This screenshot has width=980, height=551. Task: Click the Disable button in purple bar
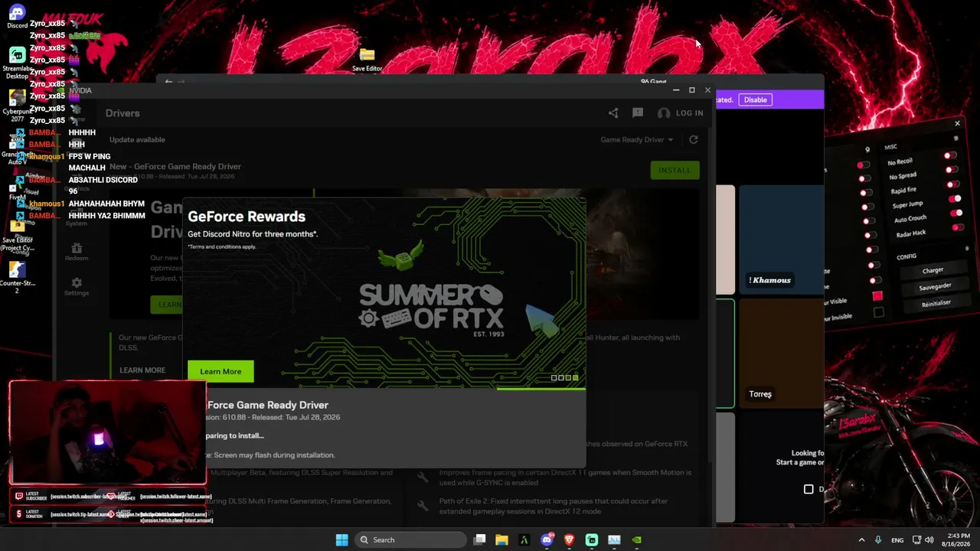[x=755, y=99]
